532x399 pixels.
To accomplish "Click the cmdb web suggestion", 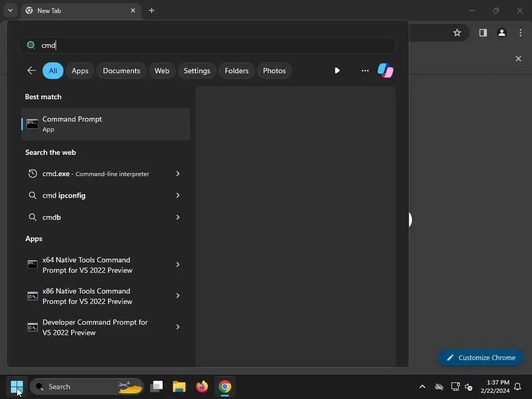I will tap(51, 217).
